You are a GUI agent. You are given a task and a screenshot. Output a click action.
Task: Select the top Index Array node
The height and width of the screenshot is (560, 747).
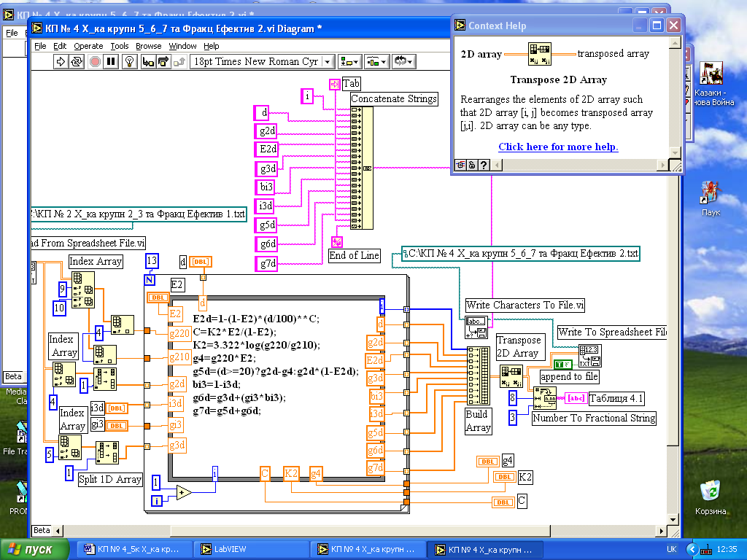coord(83,290)
